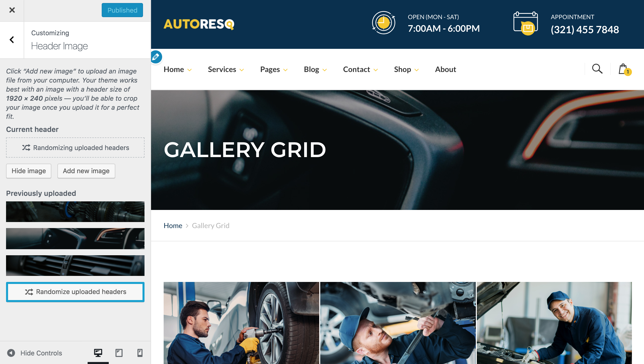This screenshot has height=364, width=644.
Task: Expand the Services menu dropdown
Action: 226,69
